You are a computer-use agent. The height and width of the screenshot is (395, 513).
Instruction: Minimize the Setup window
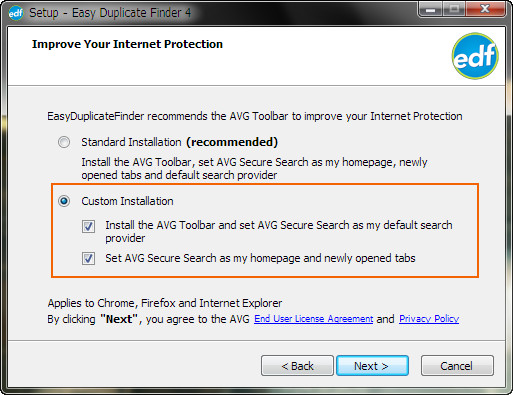coord(430,9)
